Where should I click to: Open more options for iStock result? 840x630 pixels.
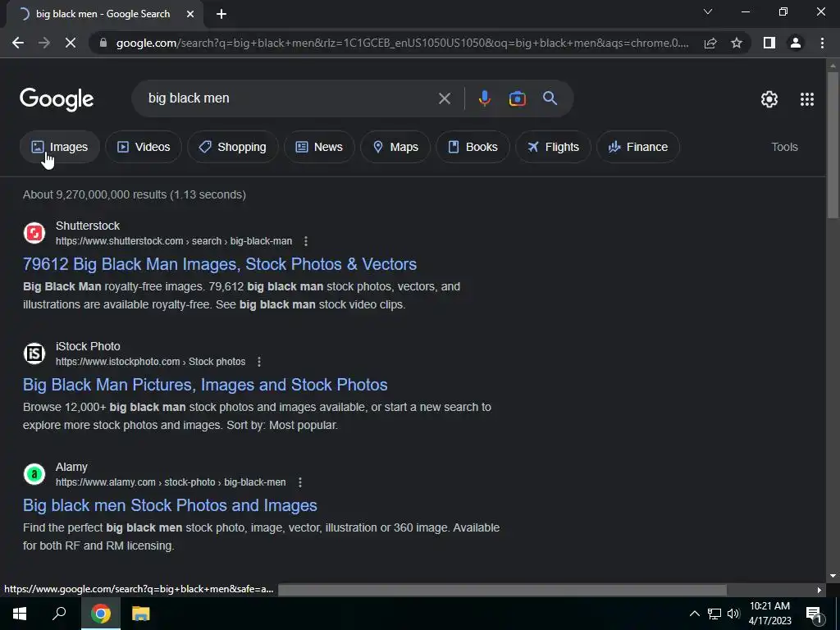pyautogui.click(x=259, y=362)
